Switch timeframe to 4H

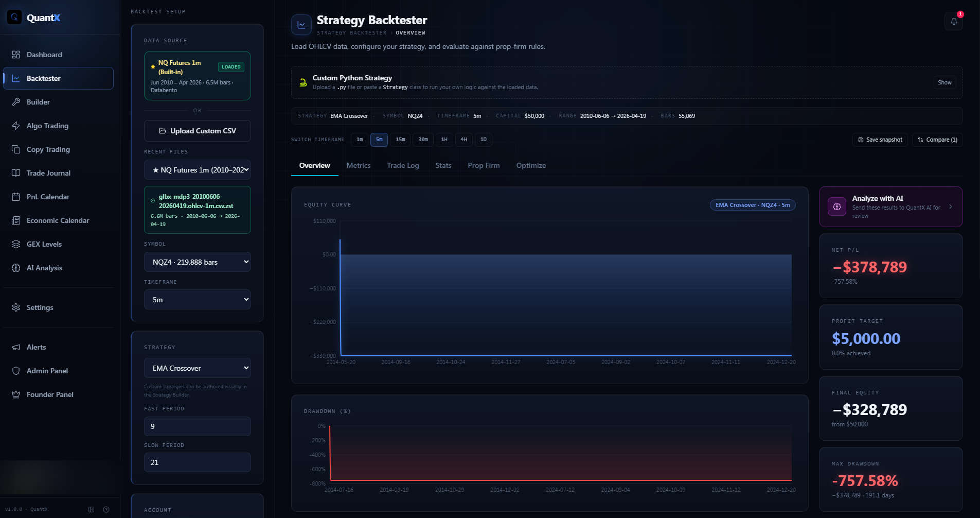coord(464,140)
